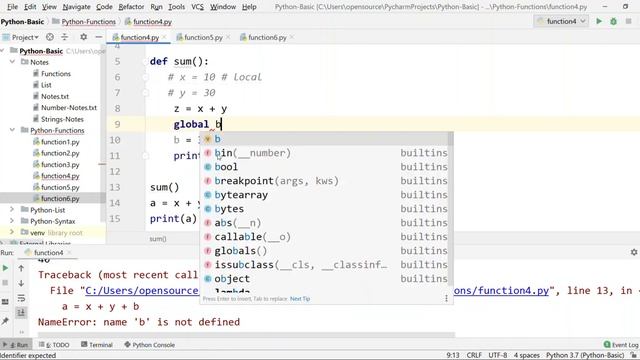Open the Help menu
Image resolution: width=640 pixels, height=360 pixels.
click(249, 7)
